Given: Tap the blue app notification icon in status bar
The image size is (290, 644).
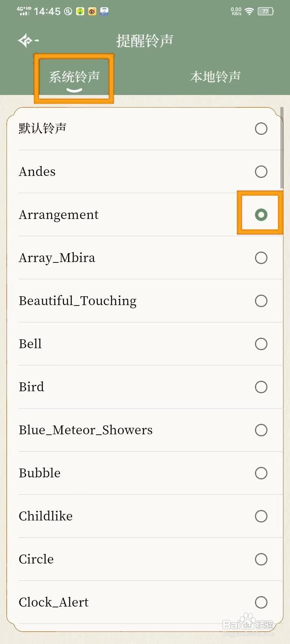Looking at the screenshot, I should (x=104, y=11).
